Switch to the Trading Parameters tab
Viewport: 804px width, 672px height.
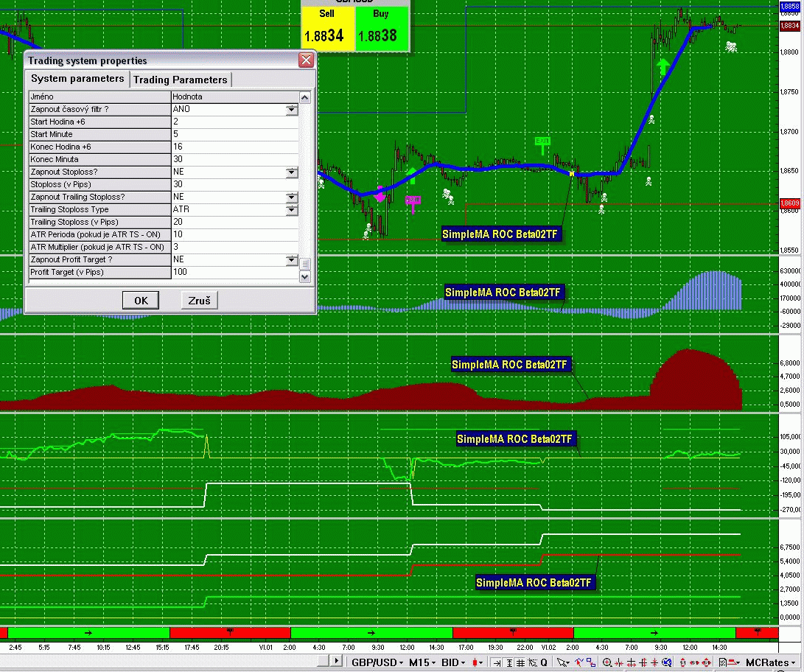[x=181, y=80]
